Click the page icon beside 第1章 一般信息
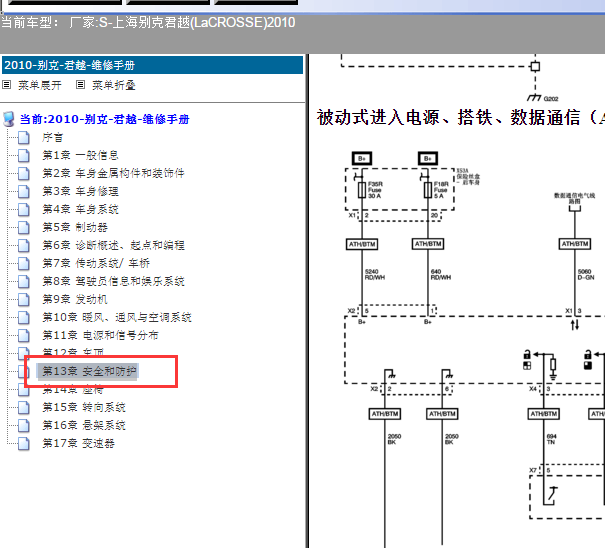The image size is (605, 548). 24,156
